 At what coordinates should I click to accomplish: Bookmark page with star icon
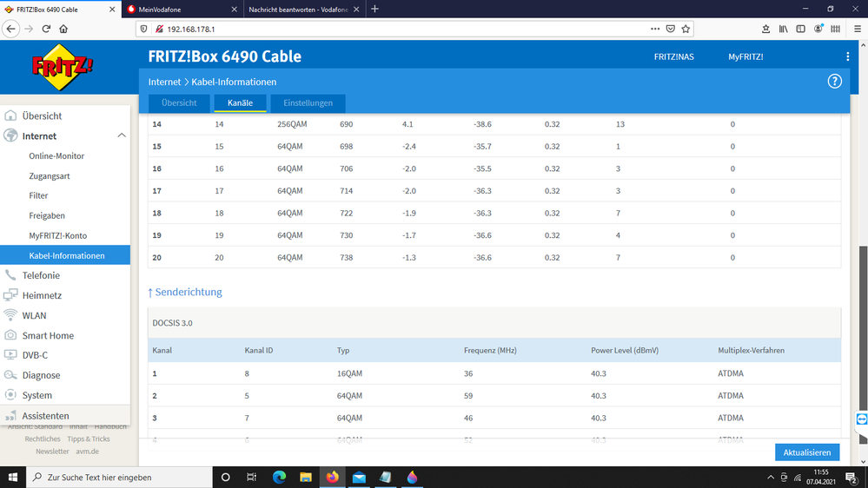686,29
